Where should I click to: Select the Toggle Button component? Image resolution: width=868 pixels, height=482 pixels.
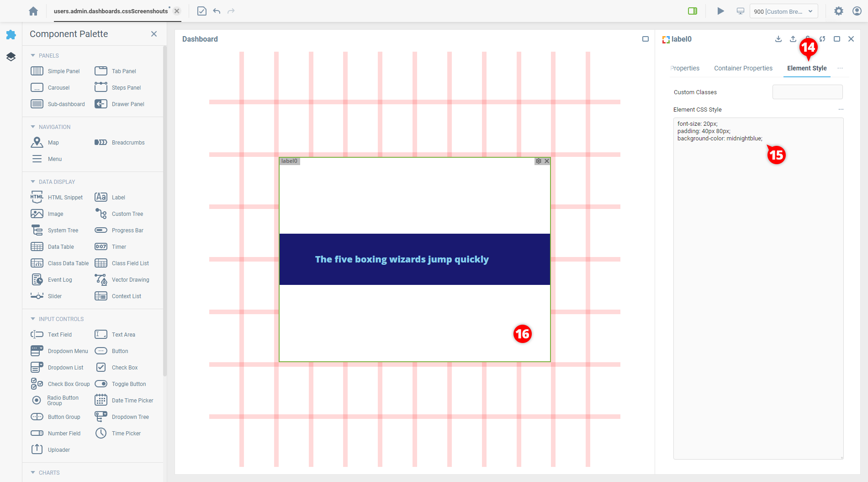[x=129, y=384]
